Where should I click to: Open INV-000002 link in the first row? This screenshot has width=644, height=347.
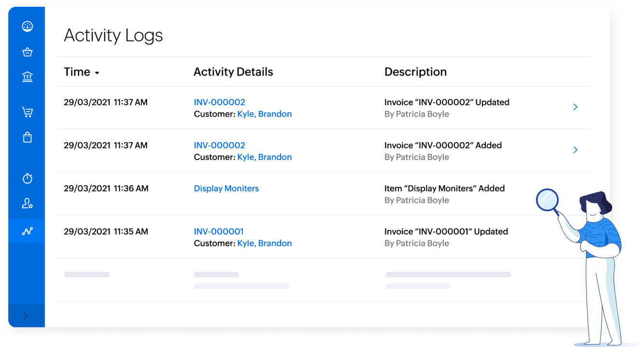point(219,102)
